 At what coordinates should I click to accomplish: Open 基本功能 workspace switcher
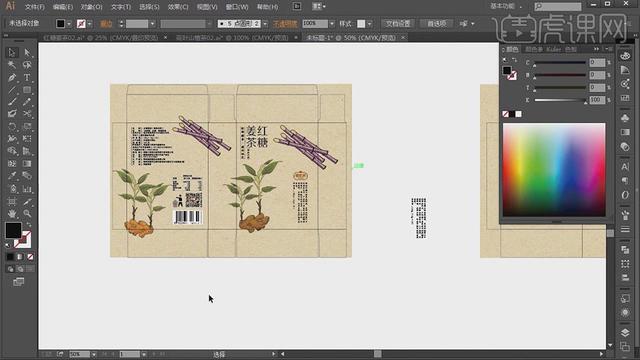click(x=506, y=7)
